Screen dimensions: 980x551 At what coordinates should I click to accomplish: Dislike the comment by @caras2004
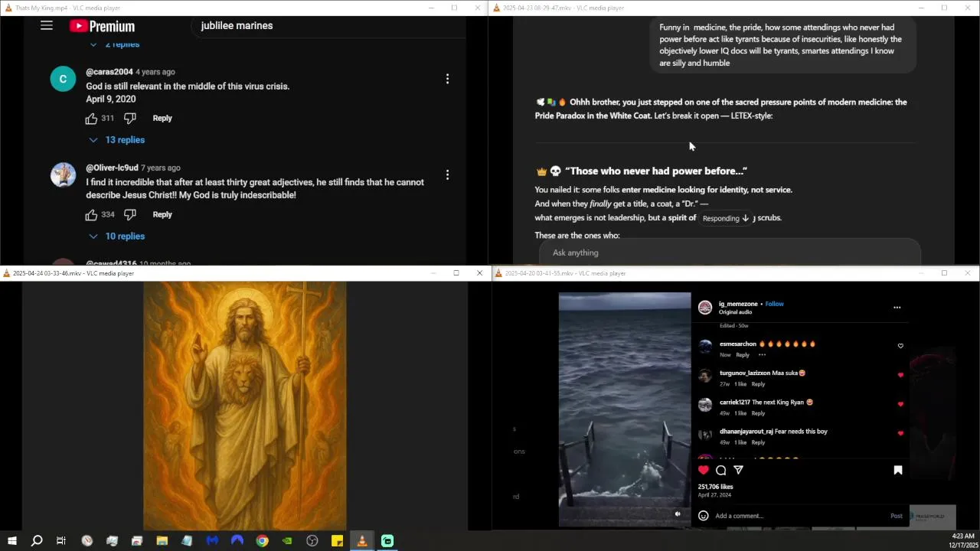[130, 119]
